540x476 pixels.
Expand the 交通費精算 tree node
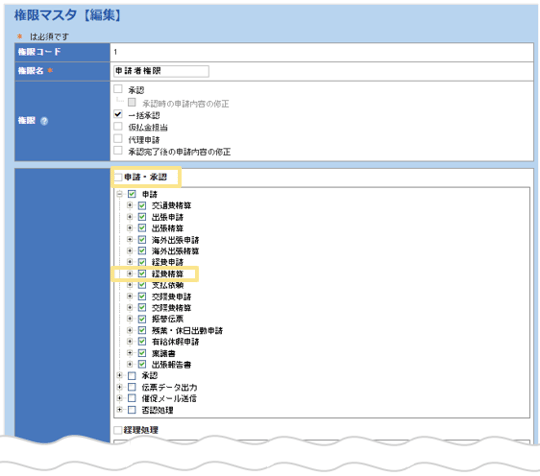(x=130, y=206)
